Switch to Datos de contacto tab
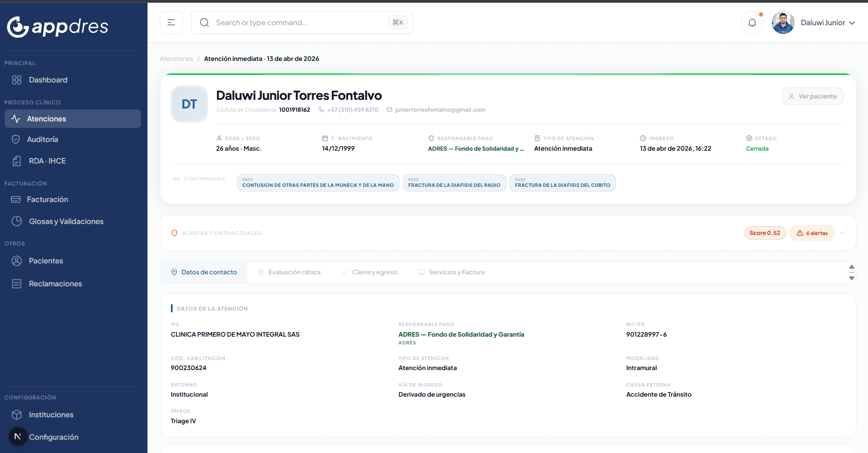 point(204,272)
